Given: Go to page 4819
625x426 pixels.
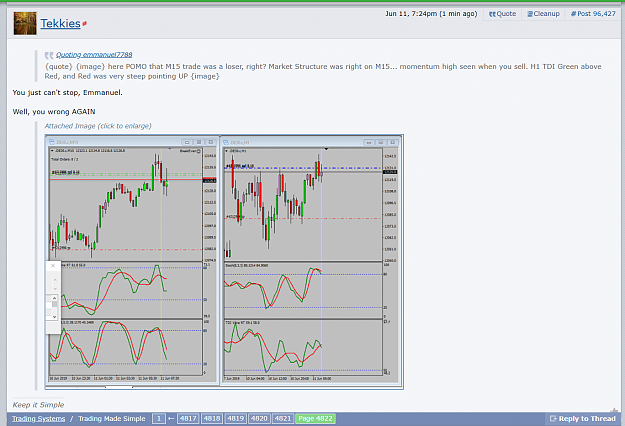Looking at the screenshot, I should tap(235, 418).
